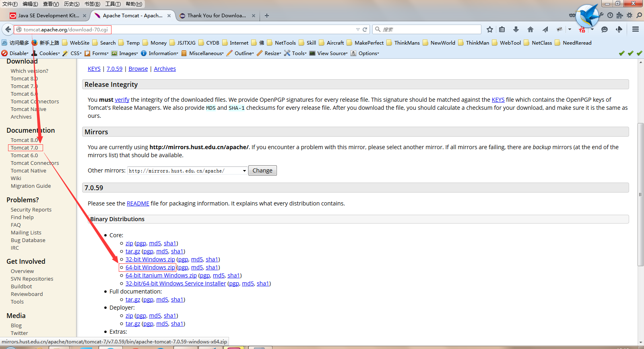The width and height of the screenshot is (644, 349).
Task: Expand the Images dropdown menu
Action: click(125, 53)
